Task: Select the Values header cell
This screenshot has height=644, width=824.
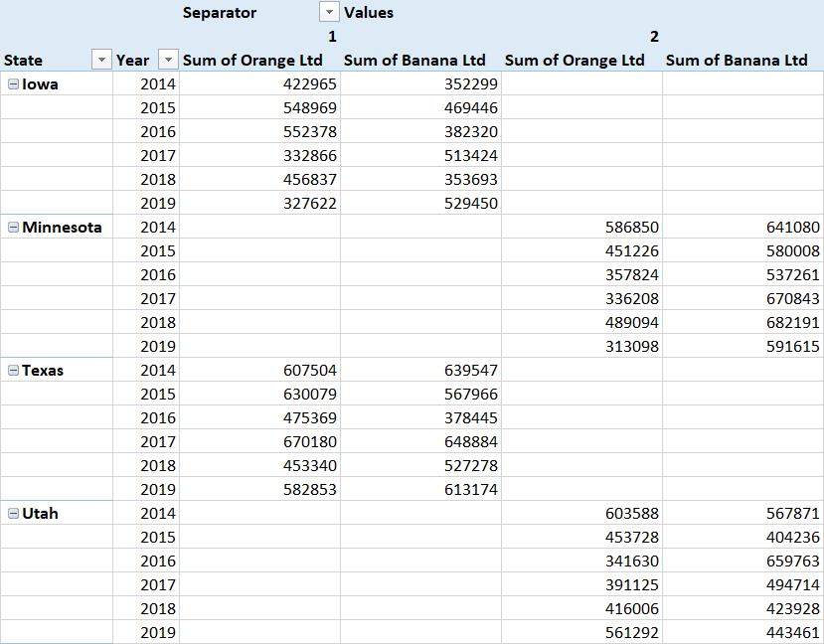Action: point(369,13)
